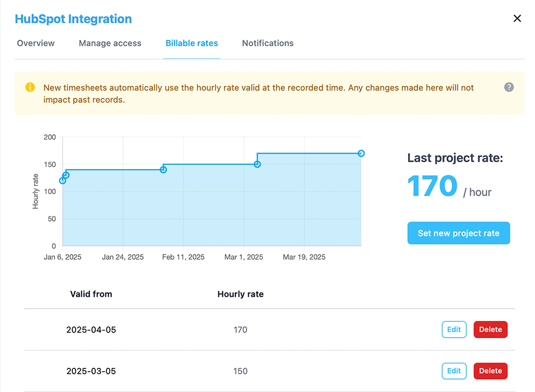The image size is (535, 392).
Task: Edit the 2025-03-05 rate entry
Action: pos(454,371)
